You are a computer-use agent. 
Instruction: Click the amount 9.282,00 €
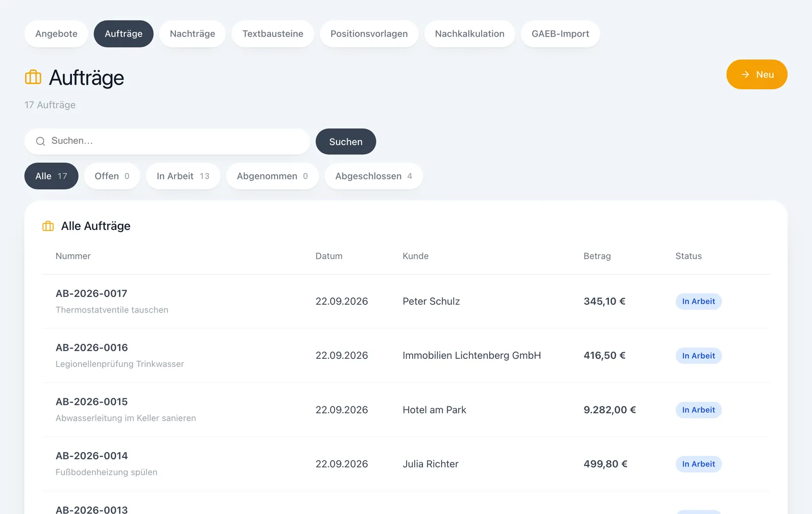[610, 410]
